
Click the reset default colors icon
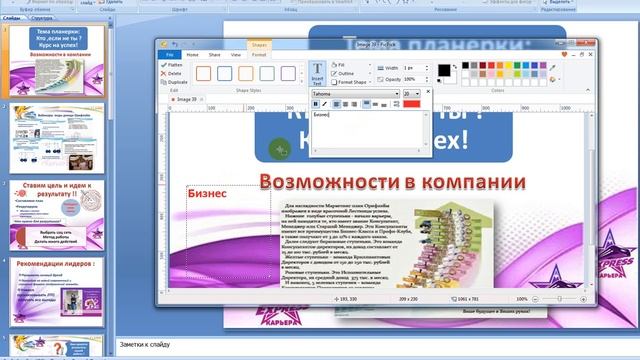(x=440, y=81)
